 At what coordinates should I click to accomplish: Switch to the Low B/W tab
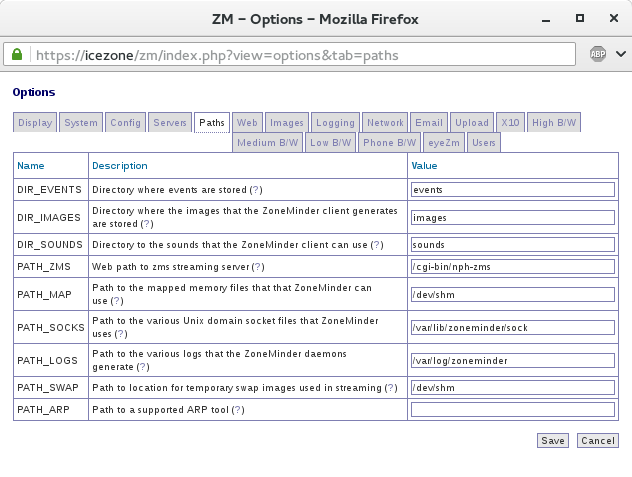pyautogui.click(x=331, y=143)
